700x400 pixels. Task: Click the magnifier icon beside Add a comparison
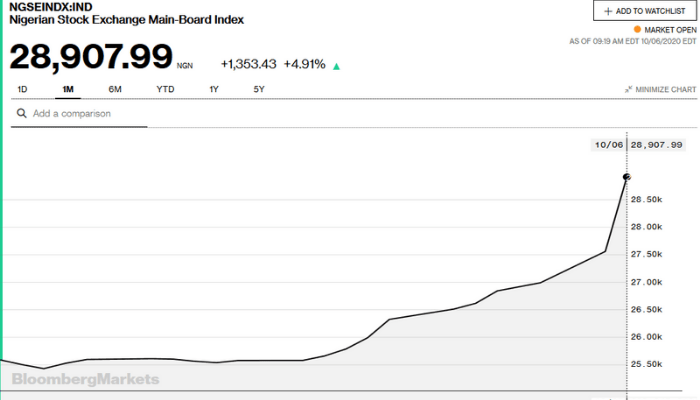click(20, 114)
